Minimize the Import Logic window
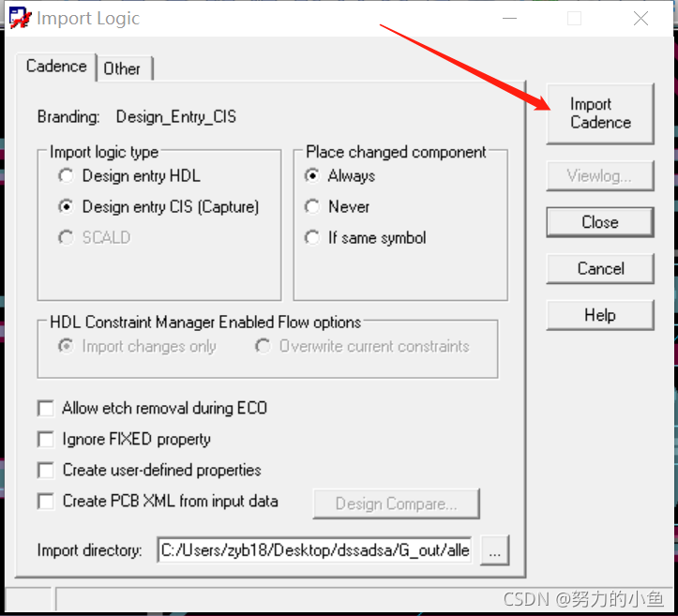This screenshot has height=616, width=678. [510, 18]
